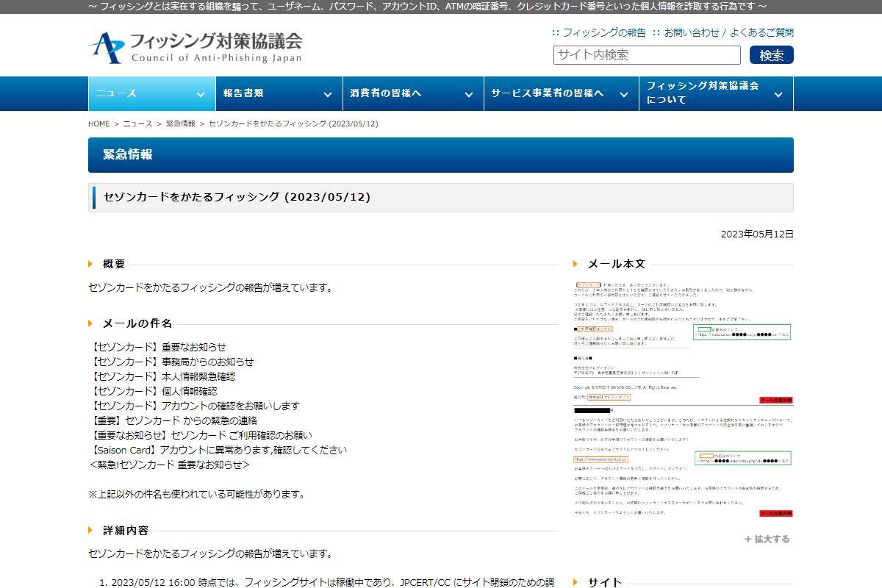Expand the 消費者の皆様へ dropdown chevron
882x588 pixels.
coord(469,94)
